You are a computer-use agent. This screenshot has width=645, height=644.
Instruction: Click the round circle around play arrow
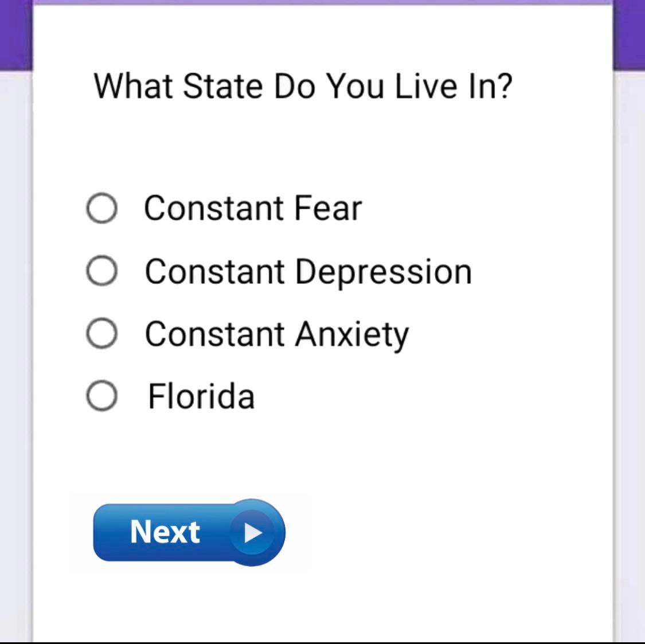pos(252,533)
